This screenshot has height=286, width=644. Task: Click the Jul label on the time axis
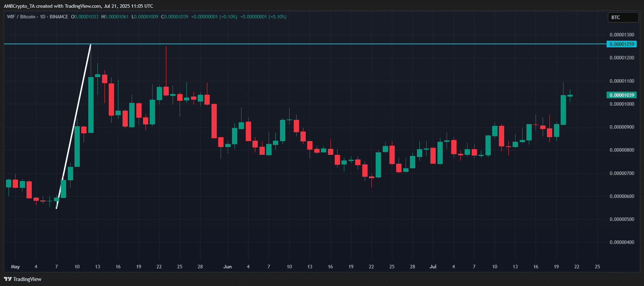[x=433, y=267]
